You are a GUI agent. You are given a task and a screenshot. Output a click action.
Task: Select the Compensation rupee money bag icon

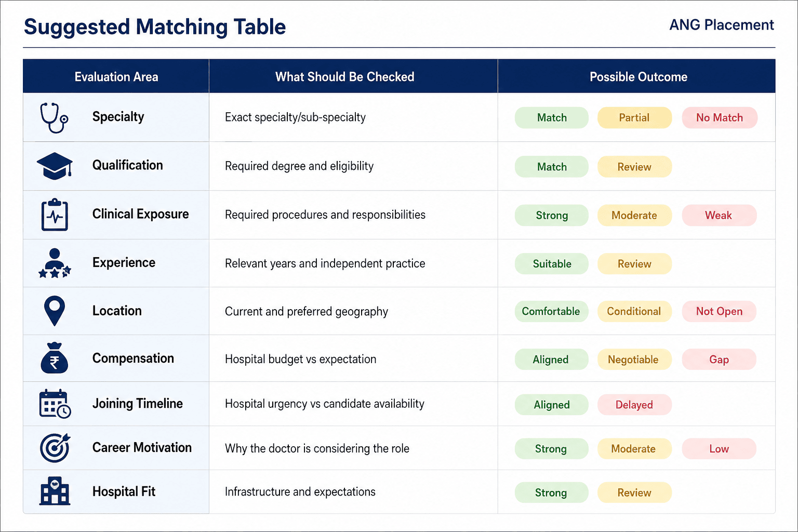click(x=55, y=358)
